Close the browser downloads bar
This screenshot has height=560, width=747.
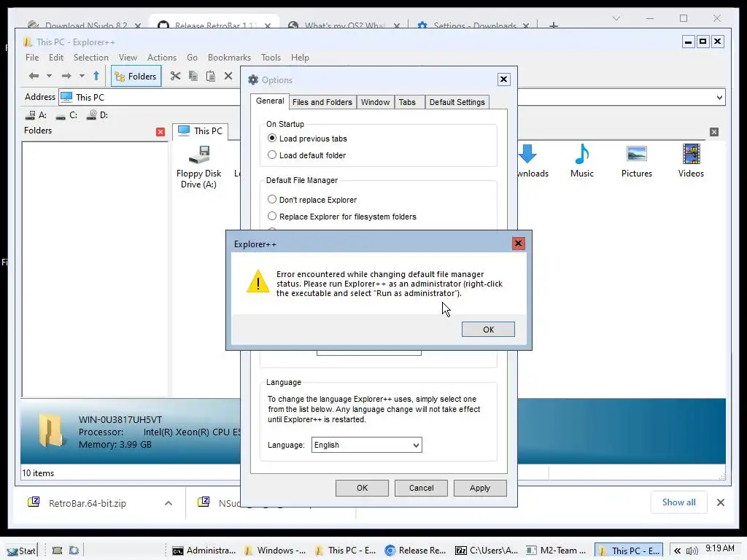(720, 502)
